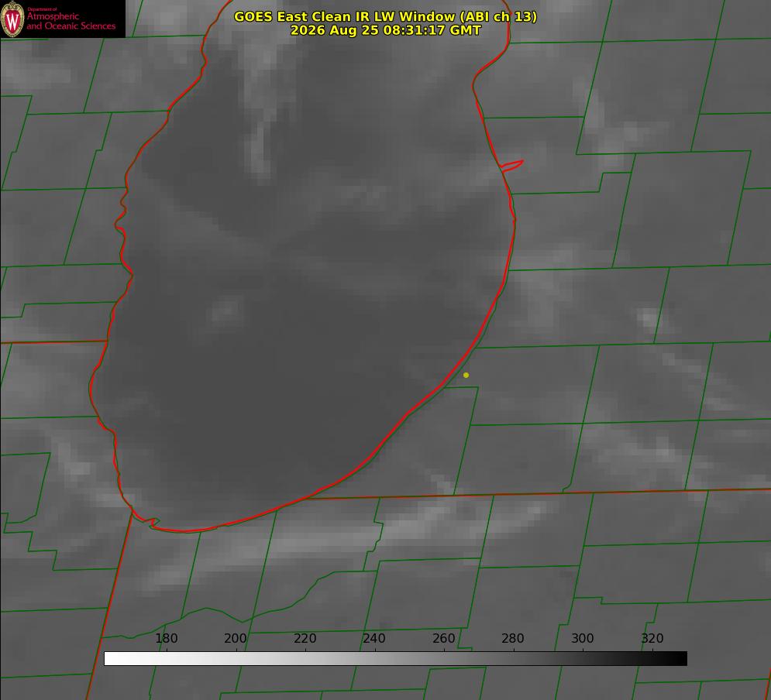Image resolution: width=771 pixels, height=700 pixels.
Task: Click the 2026 Aug 25 timestamp label
Action: 385,30
